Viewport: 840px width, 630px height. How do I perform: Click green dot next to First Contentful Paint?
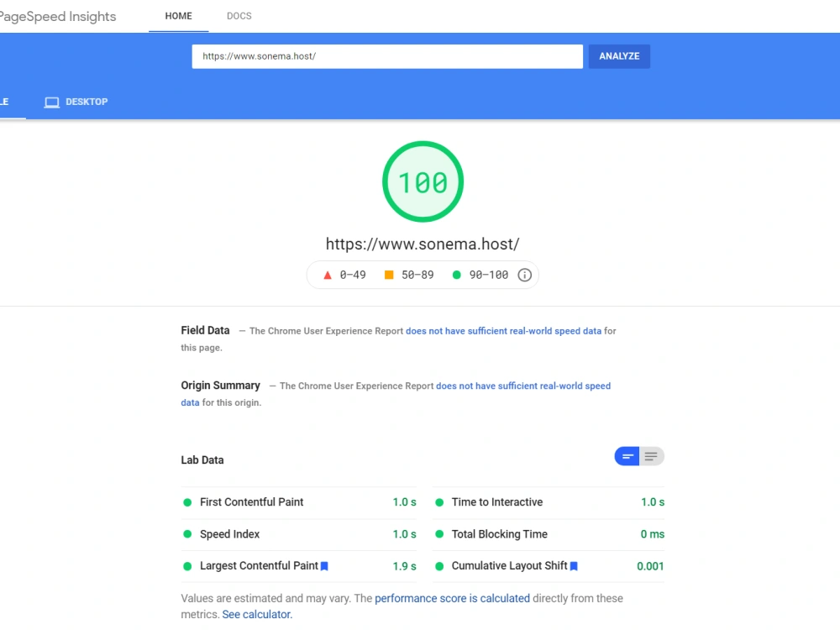coord(187,502)
